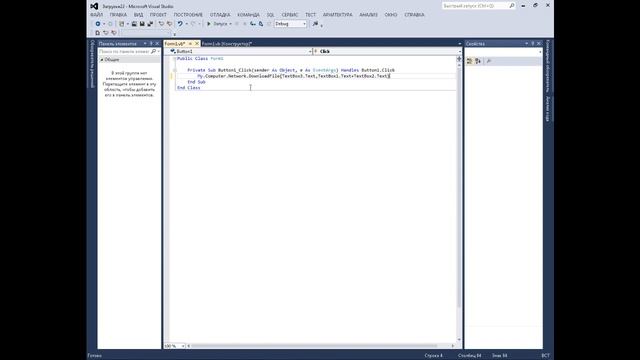
Task: Open the editor zoom 100 % dropdown
Action: coord(183,346)
